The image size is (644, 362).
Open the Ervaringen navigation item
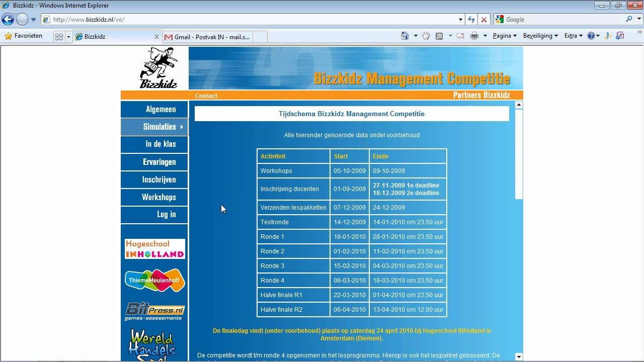coord(154,162)
